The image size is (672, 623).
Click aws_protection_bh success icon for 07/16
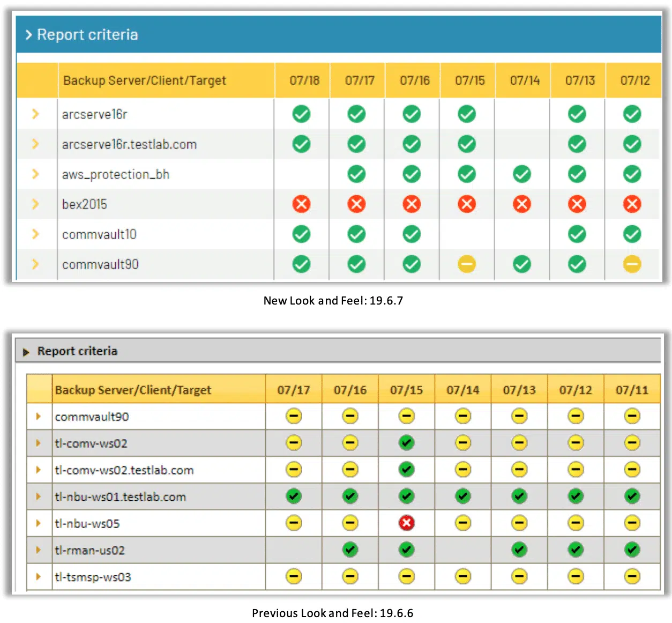412,174
